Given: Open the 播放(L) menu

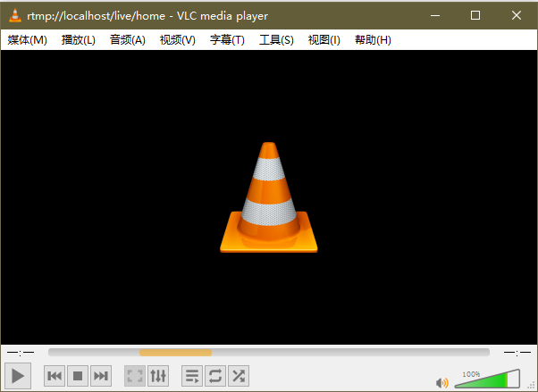Looking at the screenshot, I should [x=79, y=40].
